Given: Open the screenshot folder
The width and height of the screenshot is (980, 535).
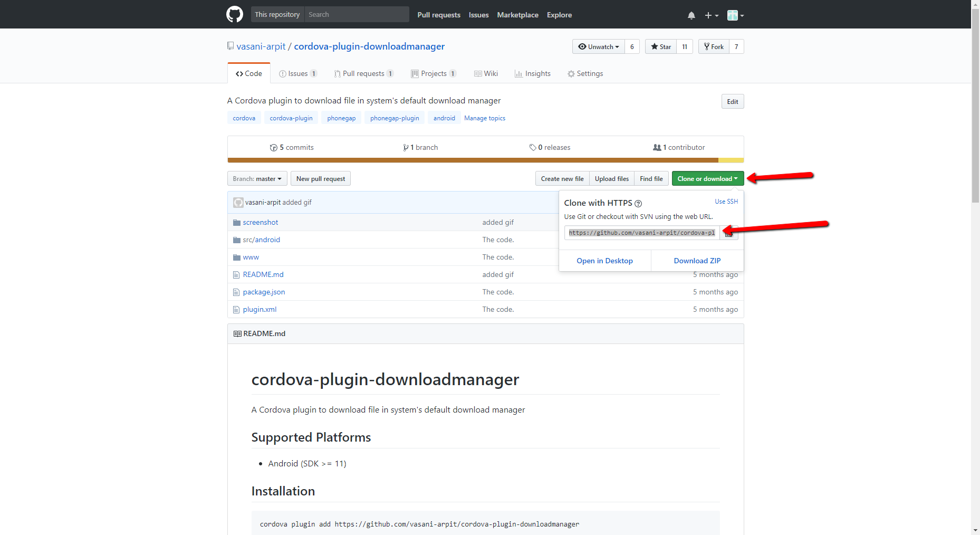Looking at the screenshot, I should pos(260,223).
